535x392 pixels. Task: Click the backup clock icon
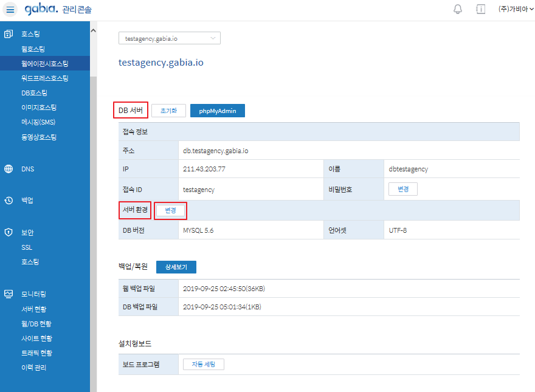[9, 201]
